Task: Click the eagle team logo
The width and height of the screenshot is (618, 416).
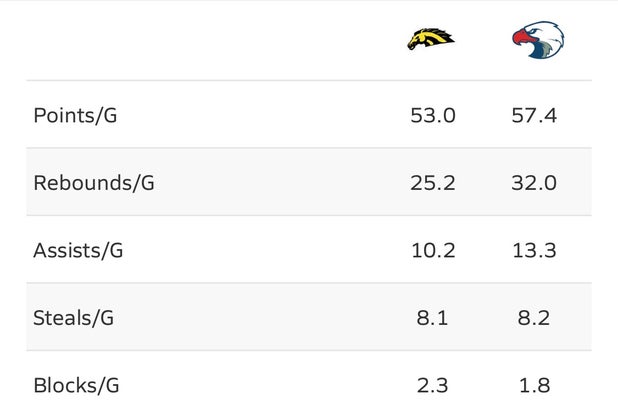Action: click(x=538, y=40)
